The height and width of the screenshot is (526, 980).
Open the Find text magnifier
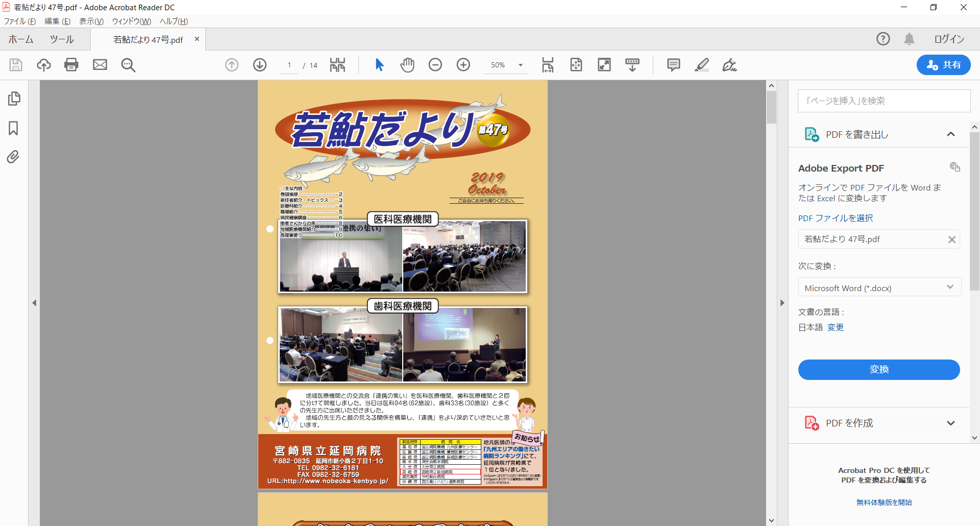point(128,65)
